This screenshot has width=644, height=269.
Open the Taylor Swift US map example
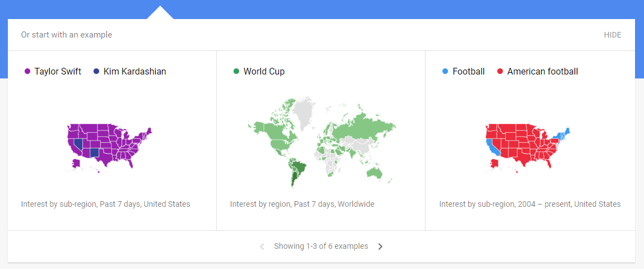click(109, 149)
